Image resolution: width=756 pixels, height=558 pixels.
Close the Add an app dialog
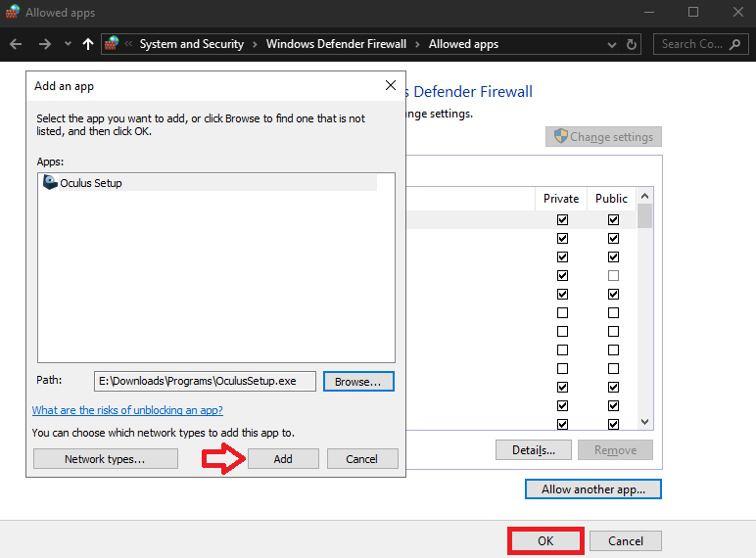coord(391,85)
